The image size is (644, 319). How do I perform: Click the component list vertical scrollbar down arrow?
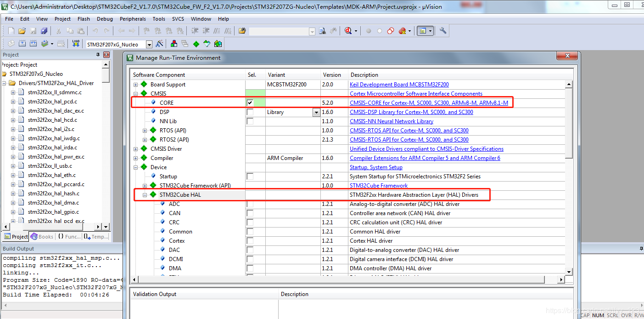tap(569, 272)
